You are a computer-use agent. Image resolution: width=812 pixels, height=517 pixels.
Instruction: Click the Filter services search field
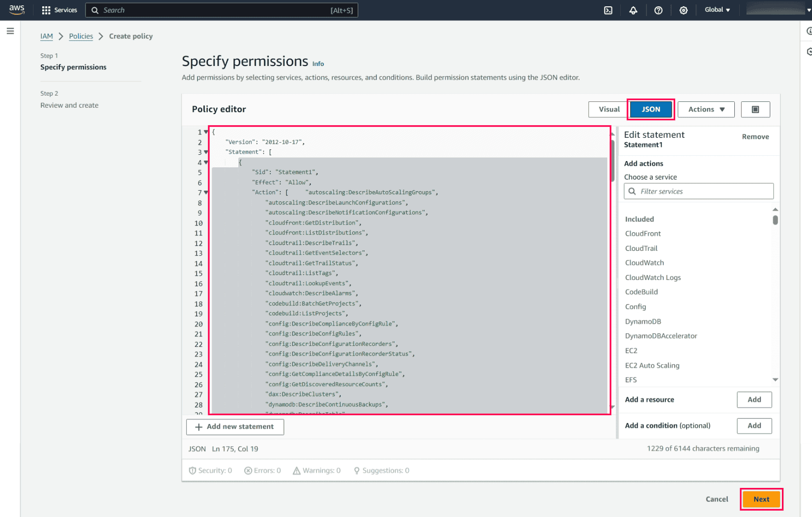pyautogui.click(x=698, y=191)
